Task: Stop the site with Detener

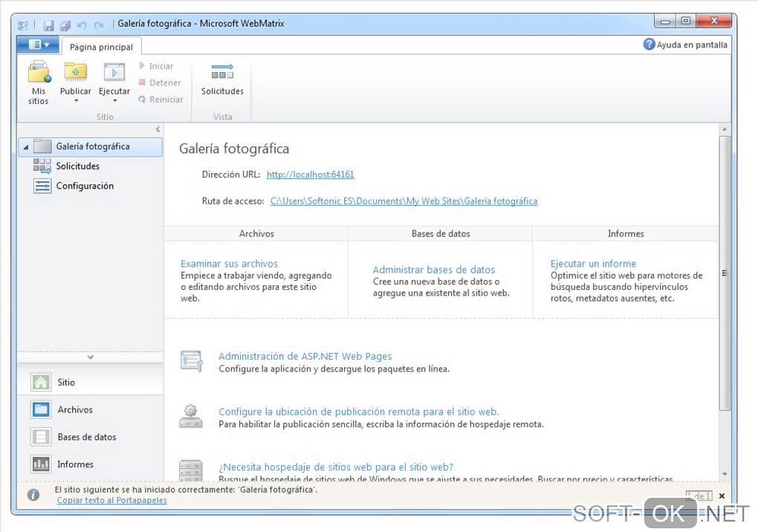Action: coord(160,82)
